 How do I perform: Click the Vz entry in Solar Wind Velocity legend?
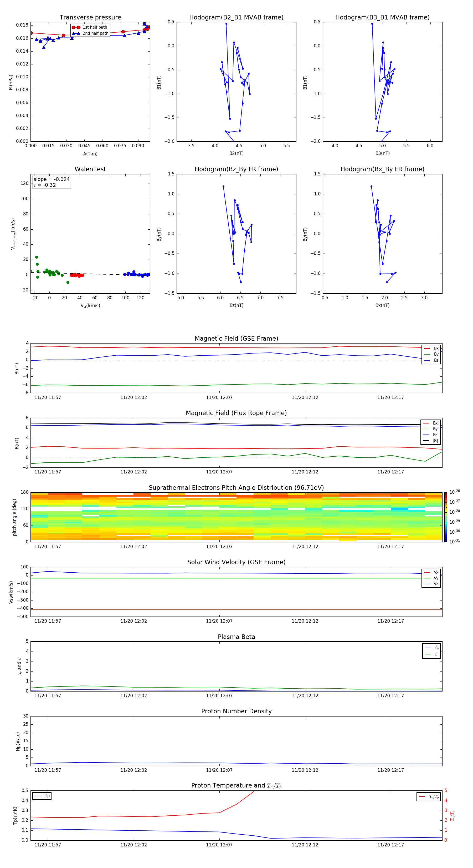(431, 584)
